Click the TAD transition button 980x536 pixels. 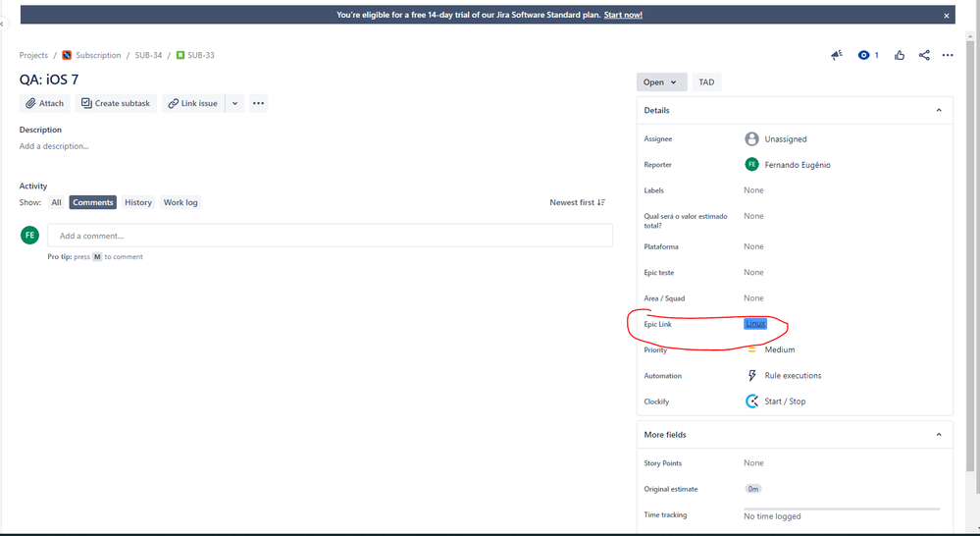point(706,81)
